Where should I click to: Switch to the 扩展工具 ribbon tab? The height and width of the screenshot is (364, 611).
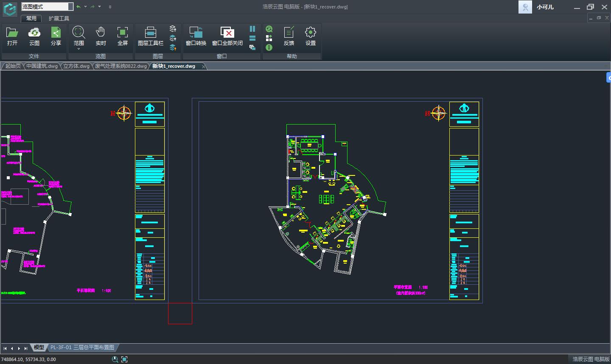[x=59, y=19]
